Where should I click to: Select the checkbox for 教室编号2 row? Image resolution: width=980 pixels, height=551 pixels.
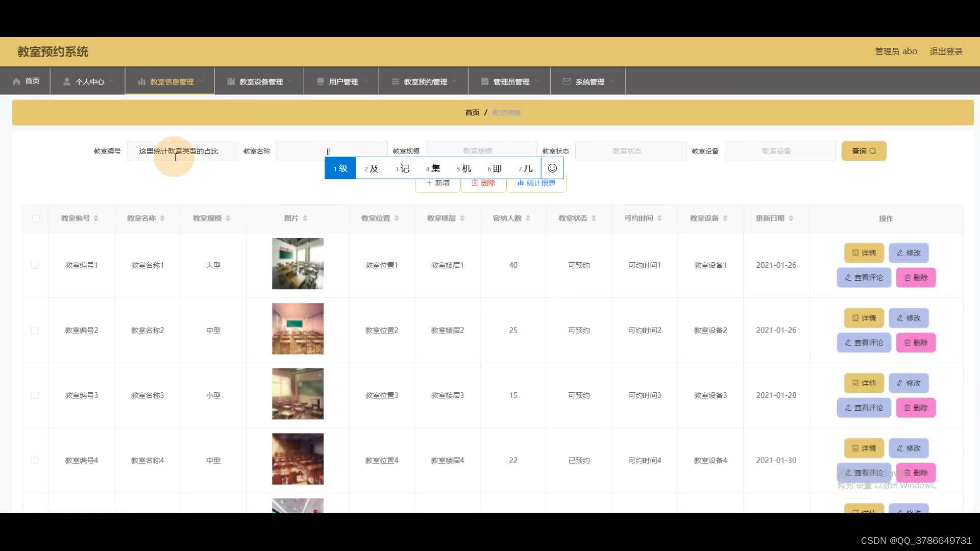(35, 331)
